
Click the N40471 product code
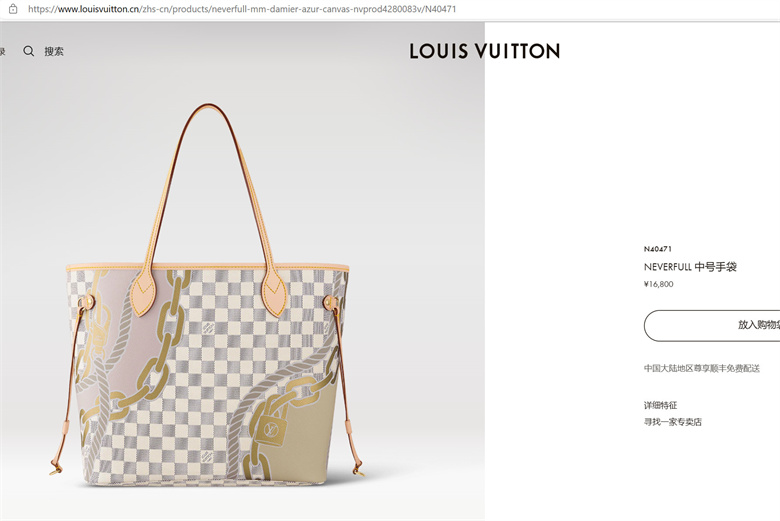(x=658, y=249)
